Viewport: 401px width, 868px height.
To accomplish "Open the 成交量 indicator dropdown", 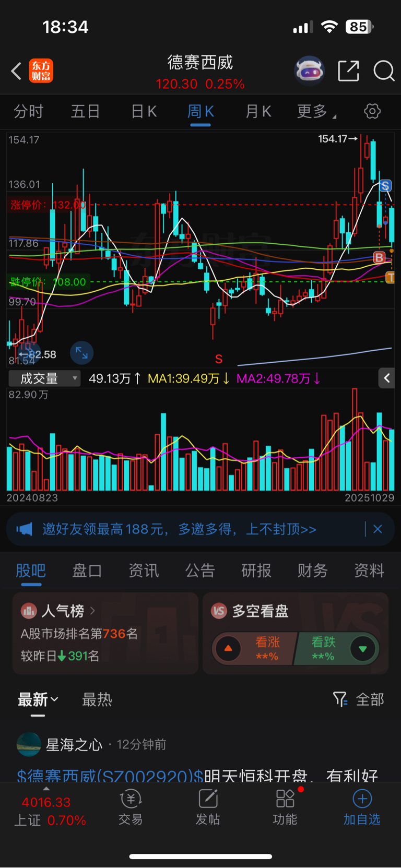I will (45, 378).
